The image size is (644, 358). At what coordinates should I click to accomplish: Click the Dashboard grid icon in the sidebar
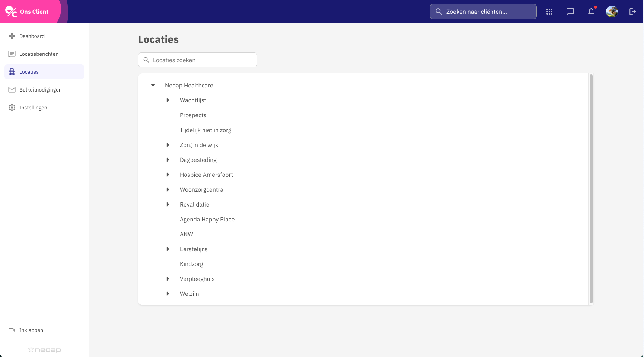[x=12, y=36]
